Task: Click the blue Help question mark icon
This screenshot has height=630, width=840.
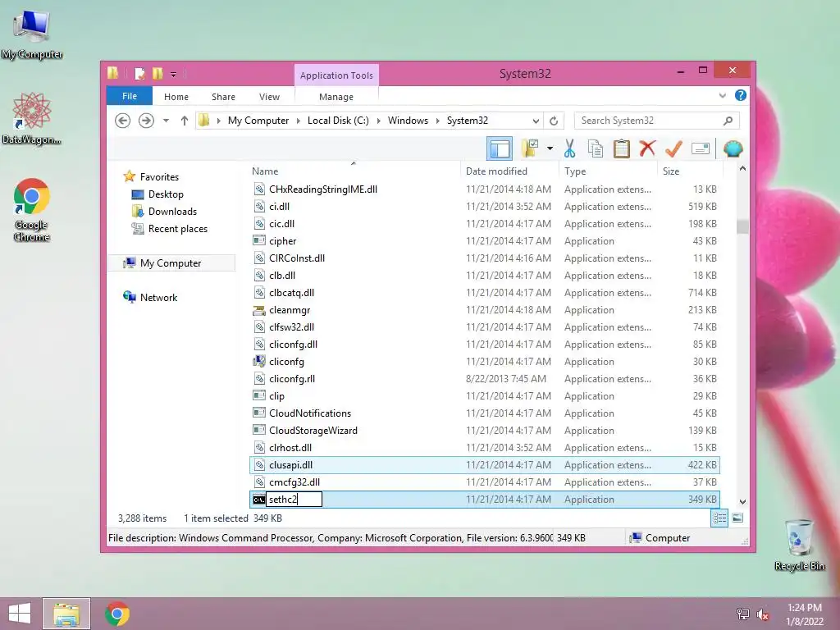Action: click(x=741, y=95)
